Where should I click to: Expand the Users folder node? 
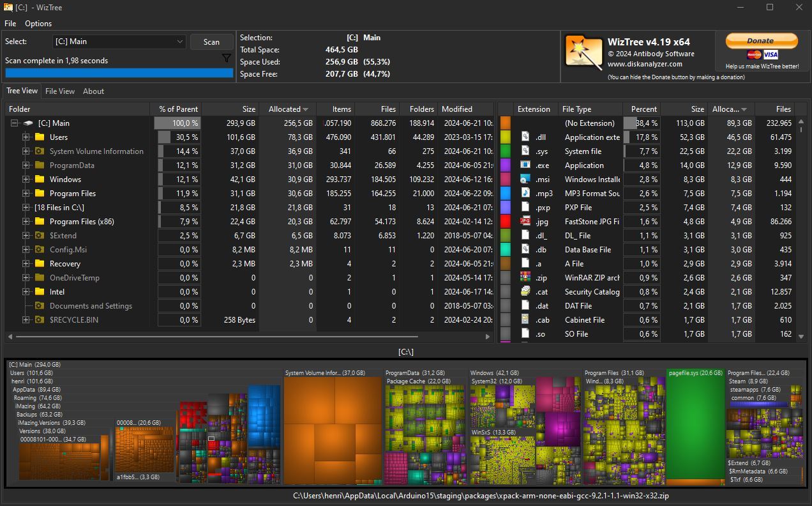[x=26, y=137]
